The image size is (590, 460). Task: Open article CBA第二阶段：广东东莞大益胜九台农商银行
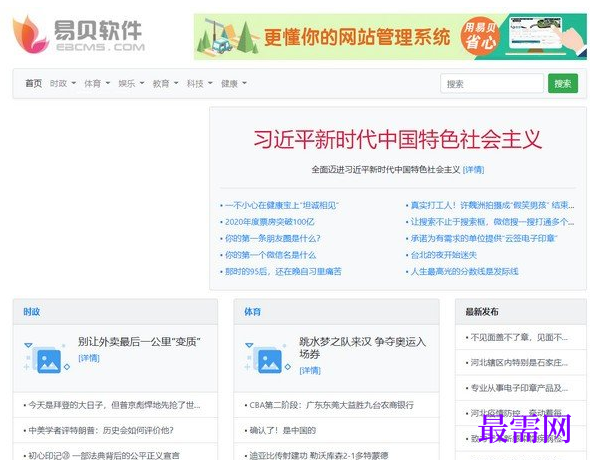(331, 405)
